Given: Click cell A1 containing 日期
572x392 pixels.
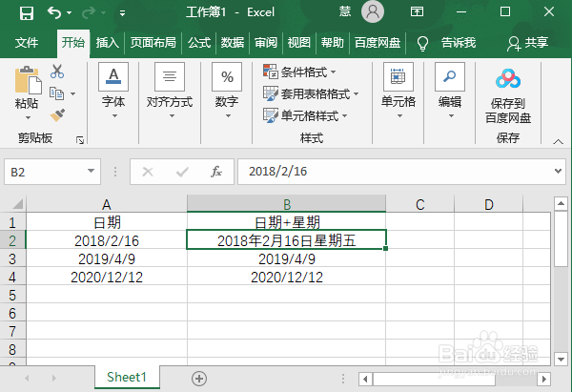Looking at the screenshot, I should (107, 222).
